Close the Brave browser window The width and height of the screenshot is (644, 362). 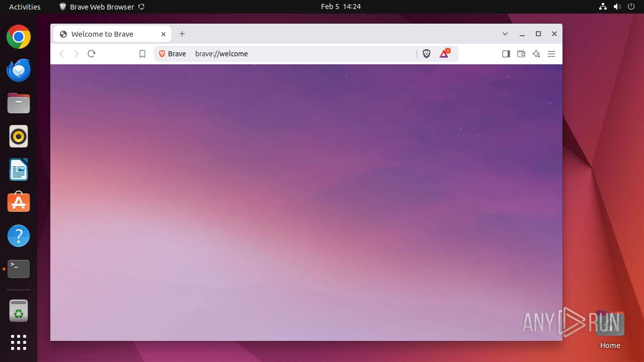[x=554, y=34]
